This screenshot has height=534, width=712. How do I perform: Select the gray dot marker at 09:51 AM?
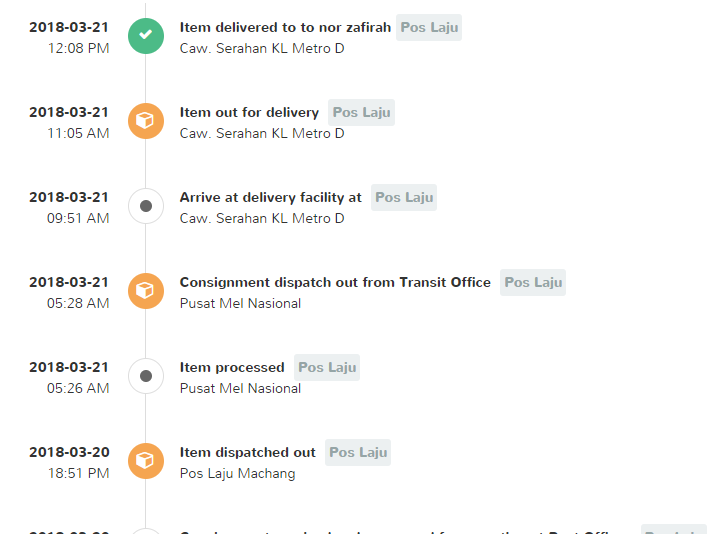[146, 206]
